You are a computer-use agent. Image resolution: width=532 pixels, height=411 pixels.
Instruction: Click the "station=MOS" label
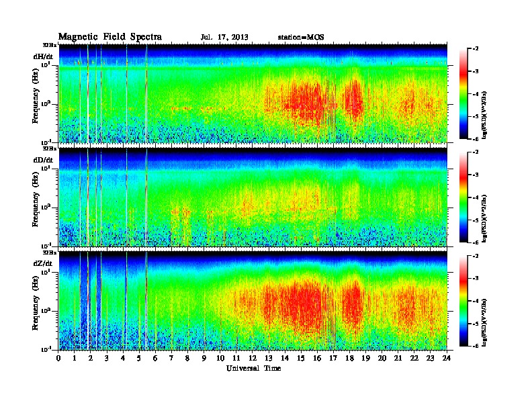tap(301, 38)
